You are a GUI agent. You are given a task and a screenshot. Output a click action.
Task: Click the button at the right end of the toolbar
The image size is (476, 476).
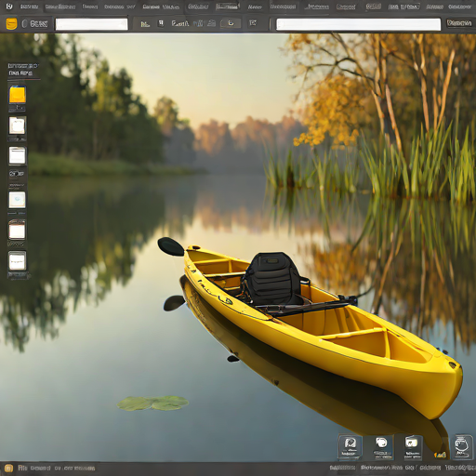tap(459, 23)
